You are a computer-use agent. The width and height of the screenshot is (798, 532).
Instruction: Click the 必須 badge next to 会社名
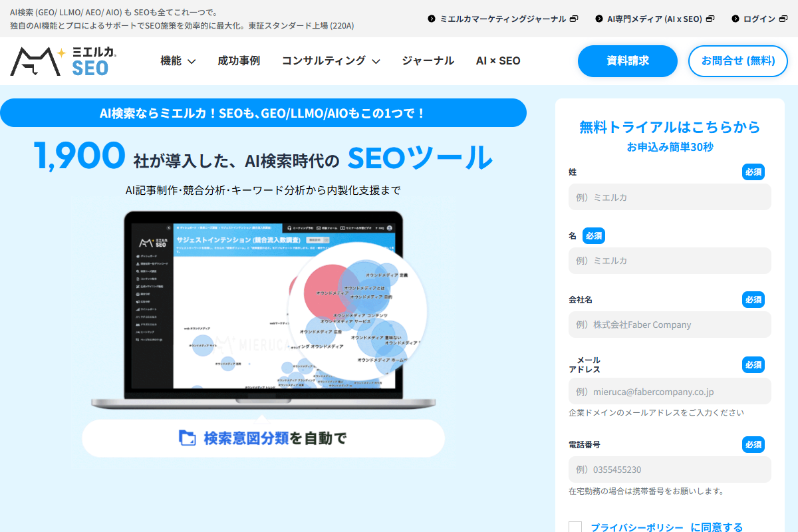point(753,299)
